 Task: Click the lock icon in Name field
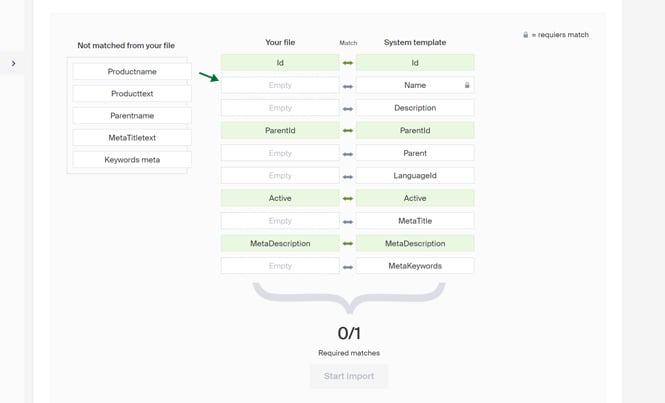click(467, 86)
